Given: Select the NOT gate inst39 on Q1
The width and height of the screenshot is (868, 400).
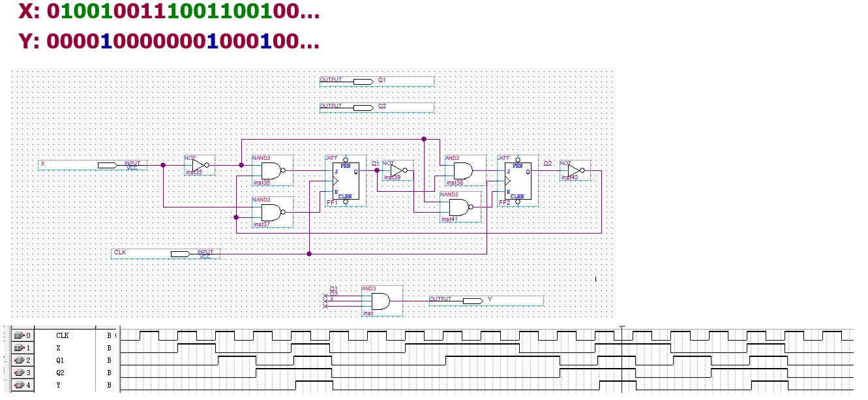Looking at the screenshot, I should (397, 171).
